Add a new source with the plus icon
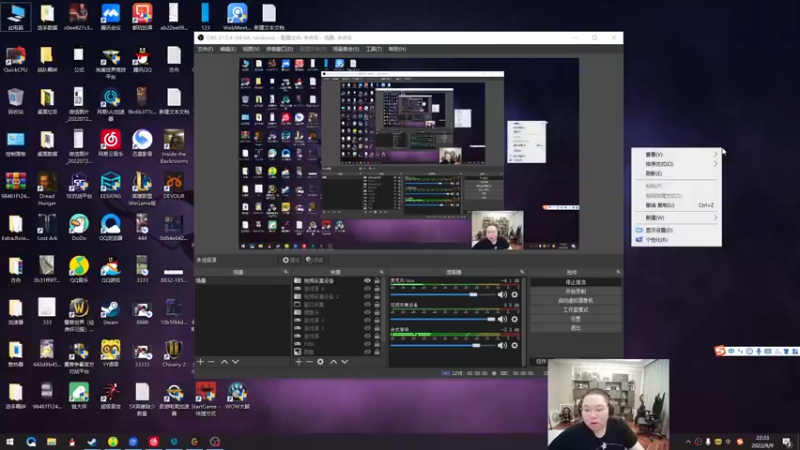Image resolution: width=800 pixels, height=450 pixels. point(299,362)
